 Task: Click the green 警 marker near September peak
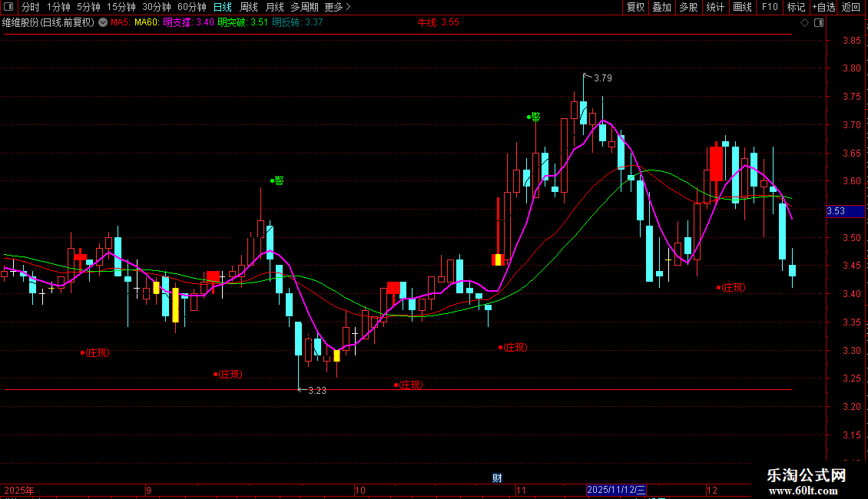point(277,180)
